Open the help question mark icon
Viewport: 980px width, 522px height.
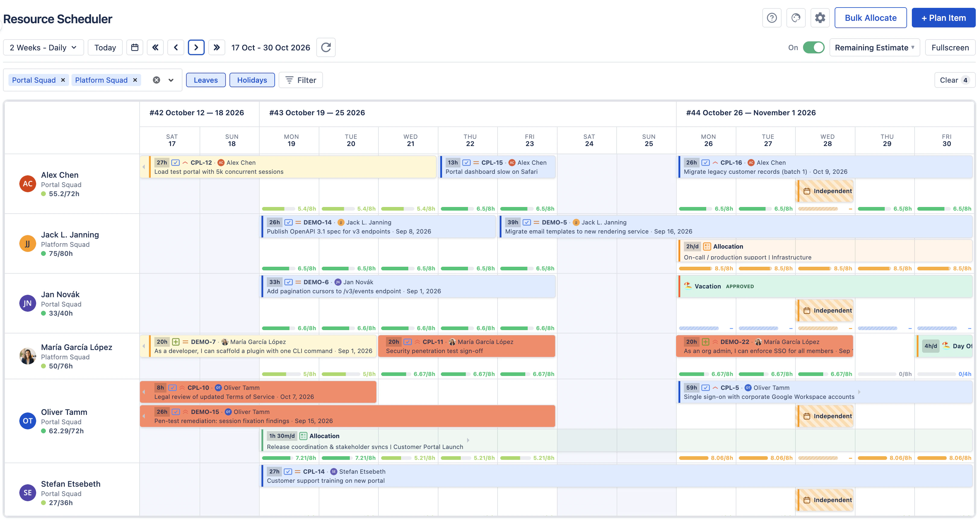pos(772,18)
